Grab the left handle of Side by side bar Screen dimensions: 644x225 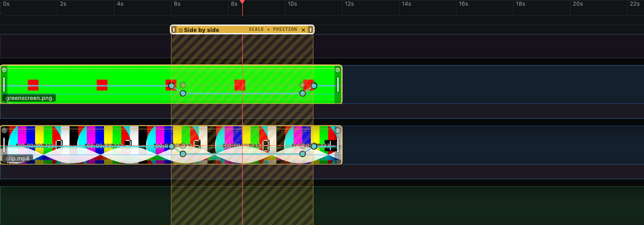[x=174, y=29]
